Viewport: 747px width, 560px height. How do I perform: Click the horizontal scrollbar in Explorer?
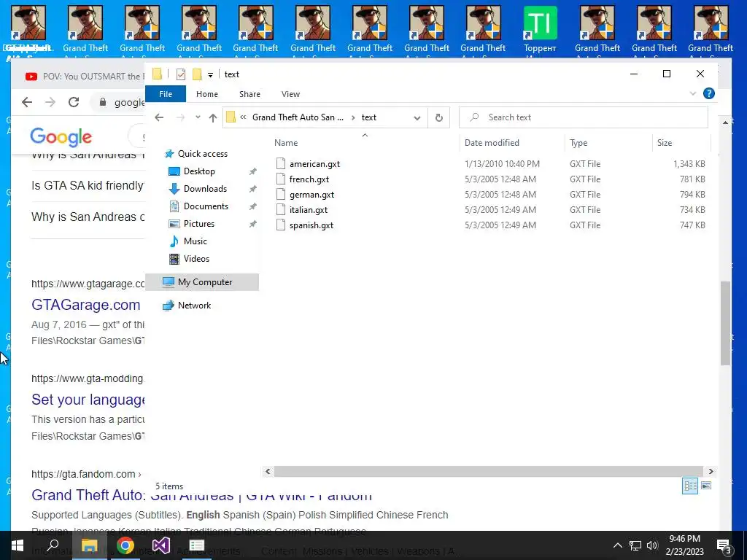[x=488, y=472]
